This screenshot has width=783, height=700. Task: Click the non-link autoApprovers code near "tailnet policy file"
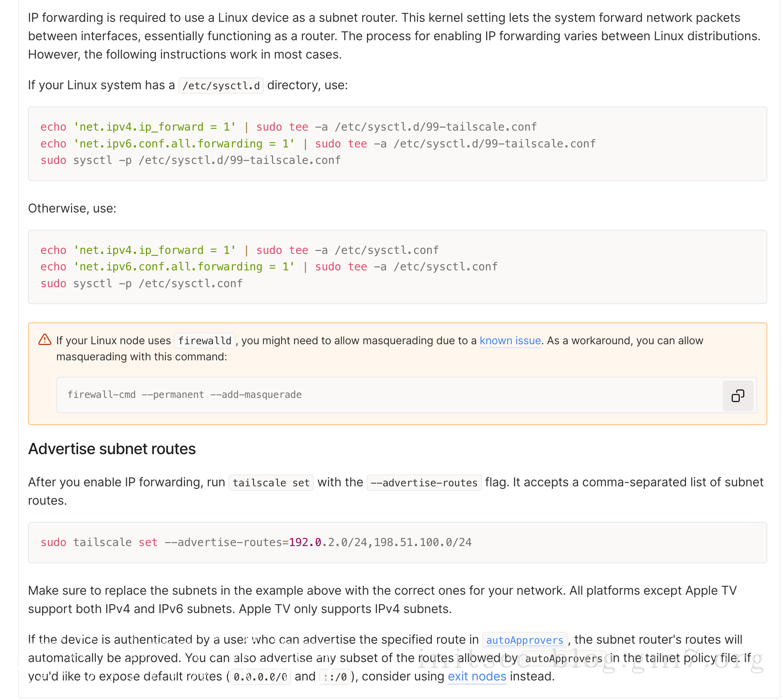tap(563, 659)
